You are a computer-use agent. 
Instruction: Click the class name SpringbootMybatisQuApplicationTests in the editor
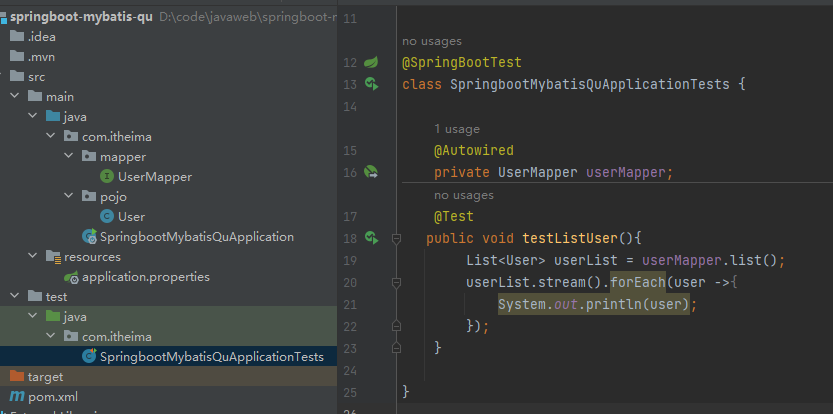tap(590, 85)
